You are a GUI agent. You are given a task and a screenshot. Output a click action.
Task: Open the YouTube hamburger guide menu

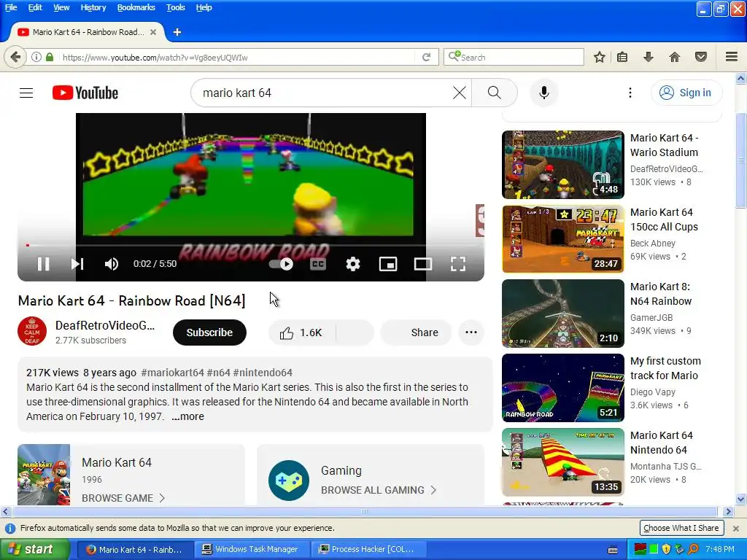point(26,93)
